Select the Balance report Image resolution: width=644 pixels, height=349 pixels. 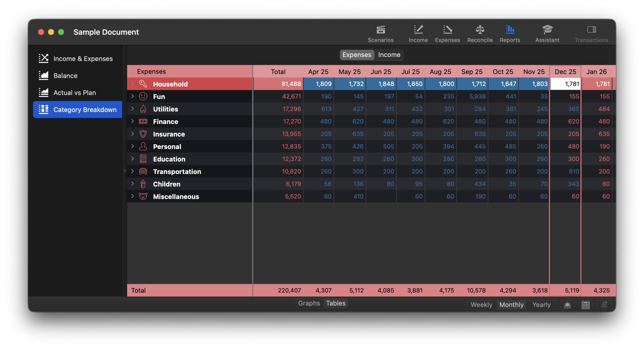point(65,76)
